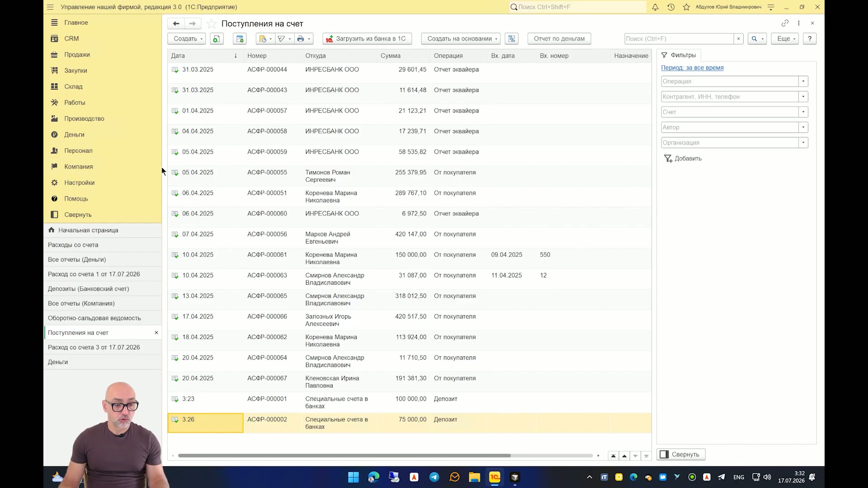
Task: Open the print icon menu in toolbar
Action: [303, 39]
